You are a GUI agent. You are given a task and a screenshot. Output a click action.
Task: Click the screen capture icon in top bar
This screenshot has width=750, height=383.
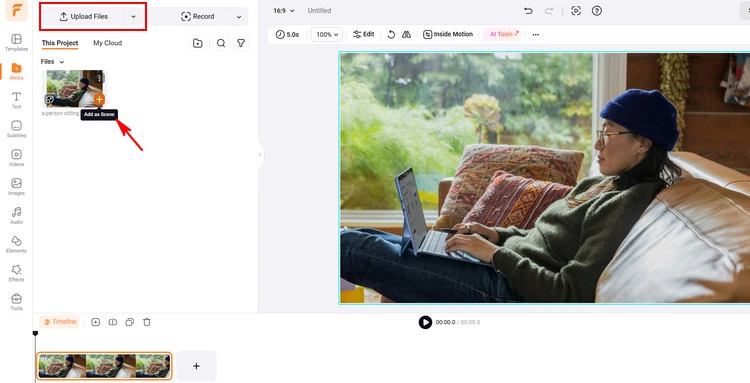click(576, 11)
